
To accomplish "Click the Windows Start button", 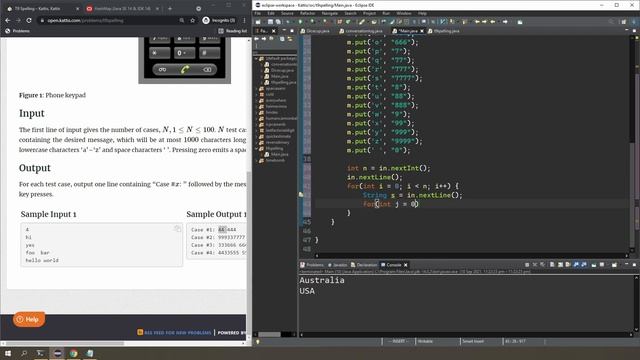I will [8, 353].
